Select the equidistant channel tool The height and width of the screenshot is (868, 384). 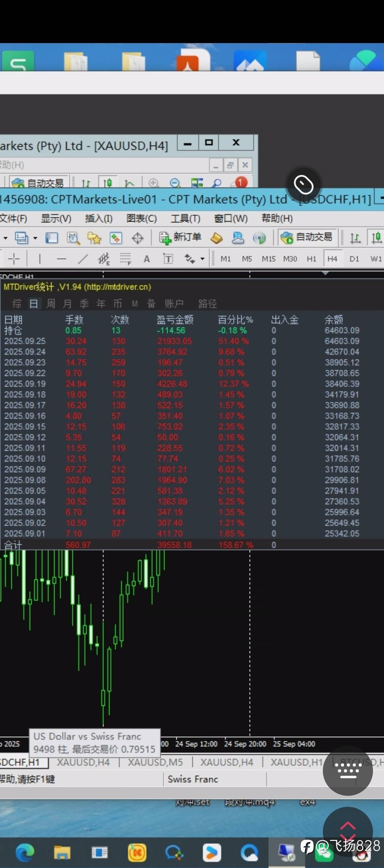pos(104,259)
